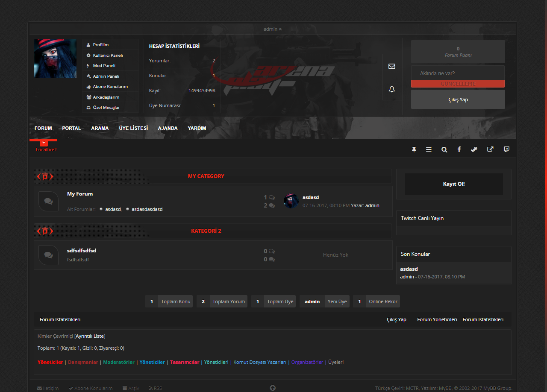Click the speech bubble icon beside sdfsdfsdfsd
Screen dimensions: 547x392
(x=48, y=255)
